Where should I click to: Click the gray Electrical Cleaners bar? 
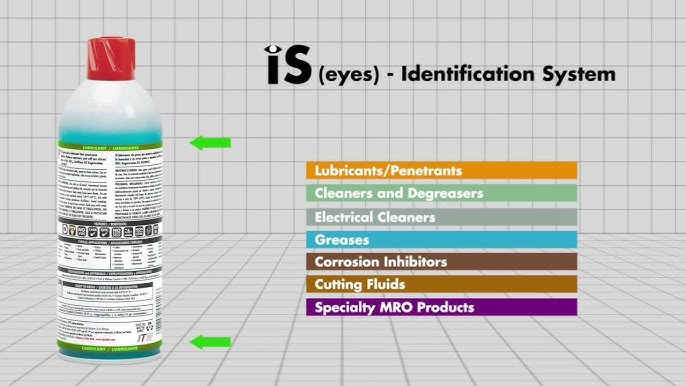pyautogui.click(x=441, y=217)
